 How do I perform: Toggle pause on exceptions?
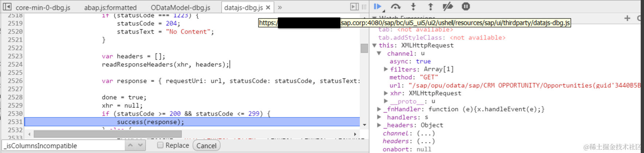pos(466,6)
